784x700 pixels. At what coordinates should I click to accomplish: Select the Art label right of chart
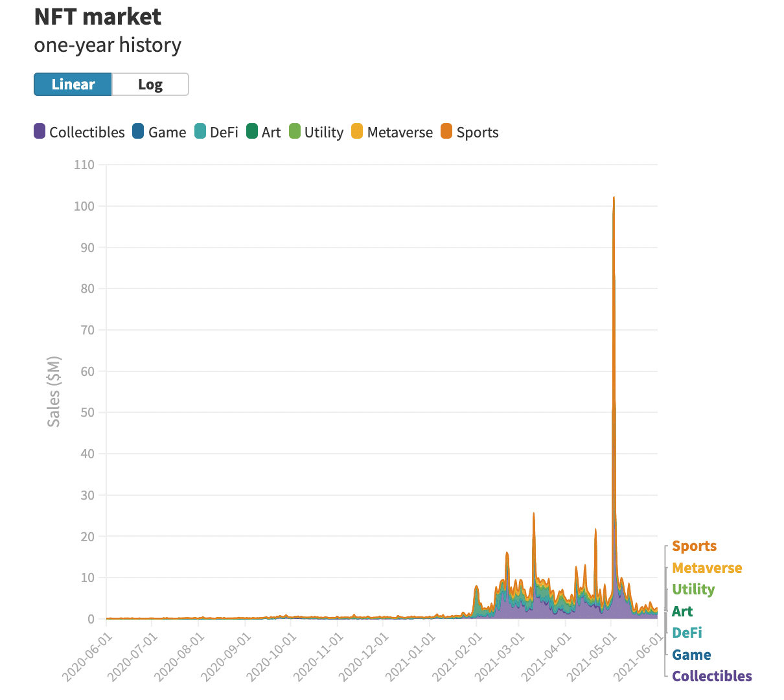(x=682, y=611)
